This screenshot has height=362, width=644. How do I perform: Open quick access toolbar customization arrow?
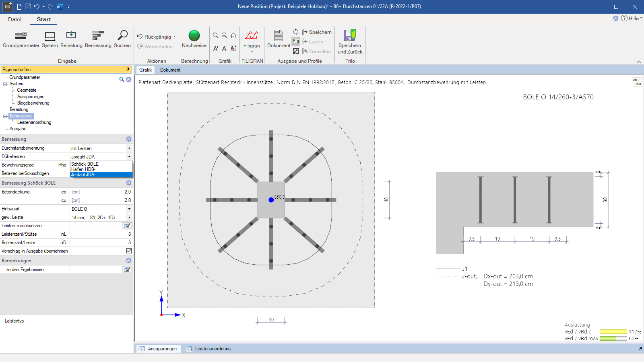(68, 7)
